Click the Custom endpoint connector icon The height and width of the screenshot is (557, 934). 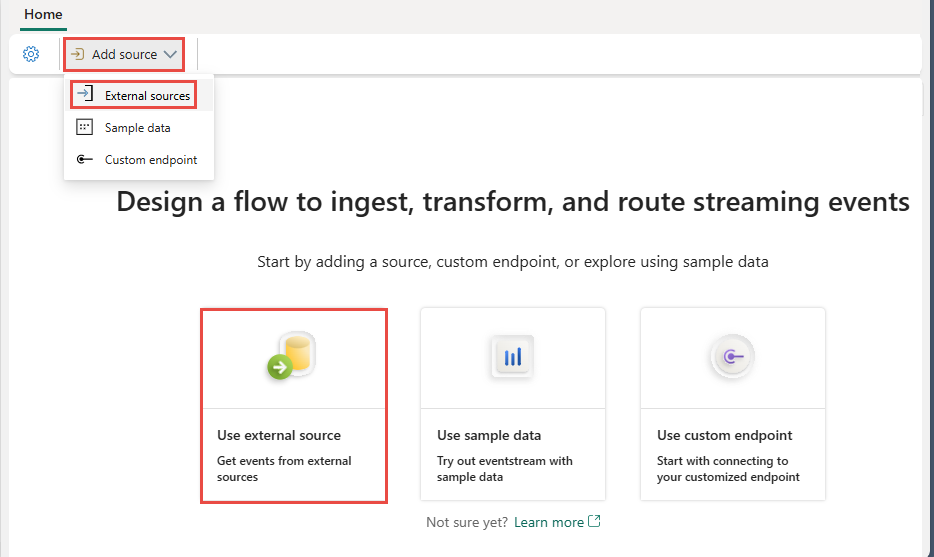pyautogui.click(x=85, y=159)
